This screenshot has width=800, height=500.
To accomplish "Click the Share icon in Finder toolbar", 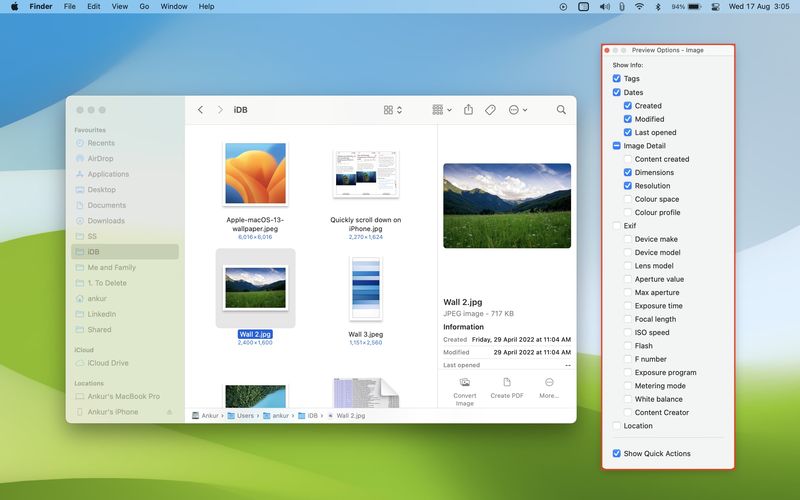I will pos(468,109).
